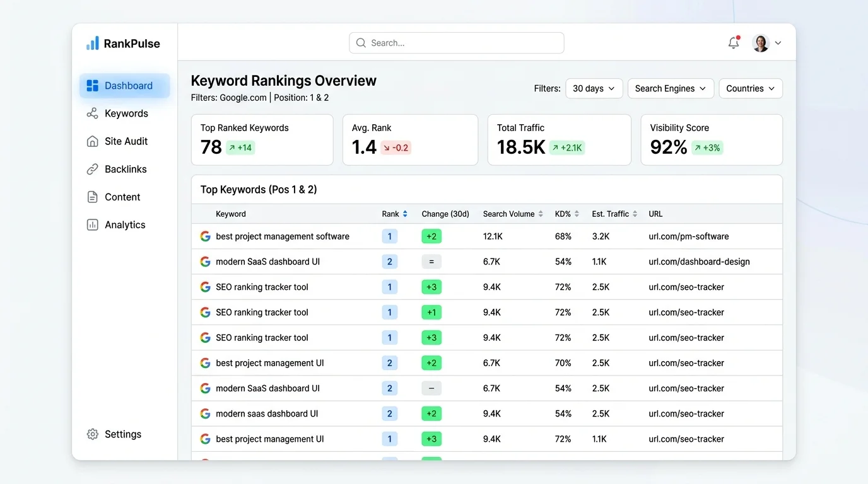Click the 'Keyword Rankings Overview' title
The image size is (868, 484).
pyautogui.click(x=284, y=81)
